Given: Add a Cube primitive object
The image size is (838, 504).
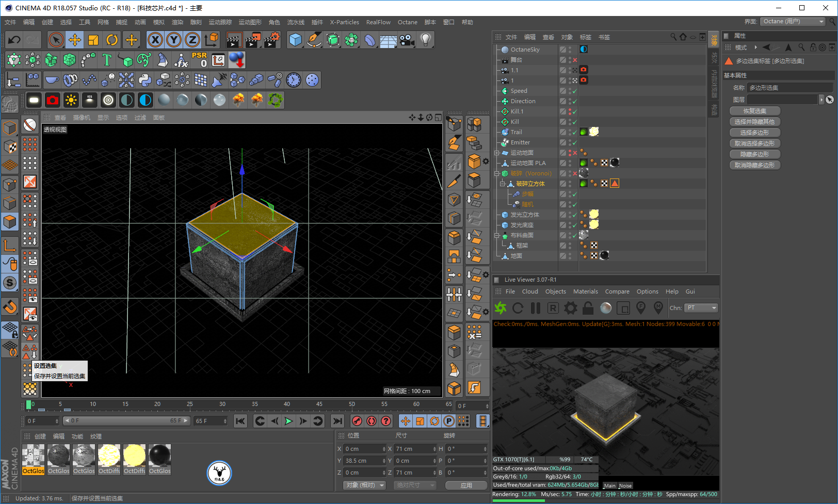Looking at the screenshot, I should tap(296, 40).
